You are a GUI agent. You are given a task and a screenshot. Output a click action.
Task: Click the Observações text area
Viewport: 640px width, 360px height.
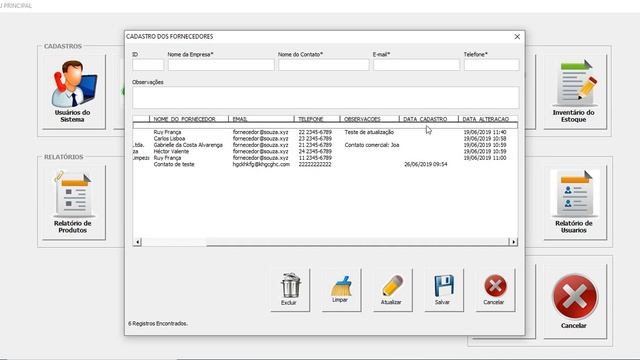(325, 97)
